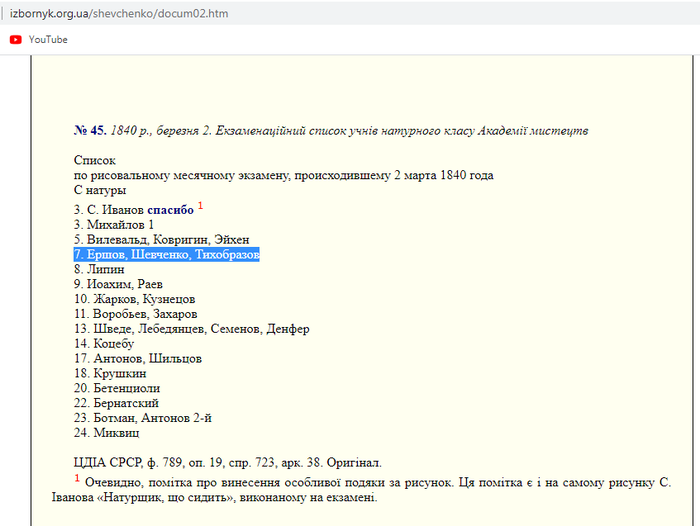Click the С натуры heading line
The width and height of the screenshot is (700, 526).
pyautogui.click(x=100, y=190)
